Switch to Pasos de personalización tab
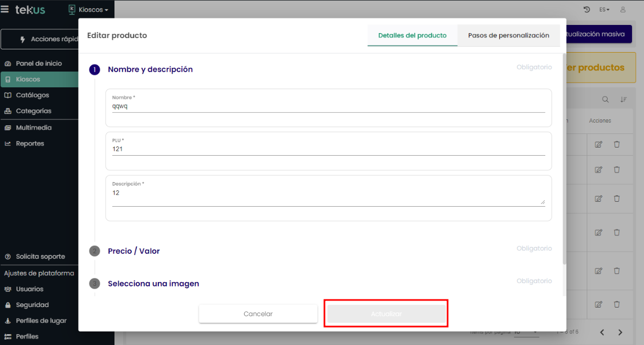 (508, 35)
